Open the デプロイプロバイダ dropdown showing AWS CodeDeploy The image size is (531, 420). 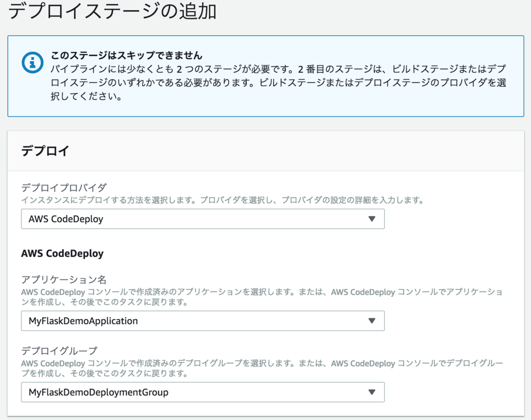[x=203, y=219]
